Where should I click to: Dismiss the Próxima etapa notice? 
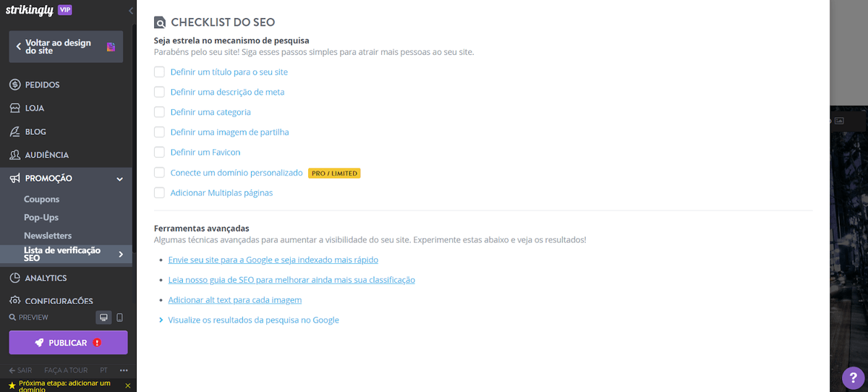(128, 385)
